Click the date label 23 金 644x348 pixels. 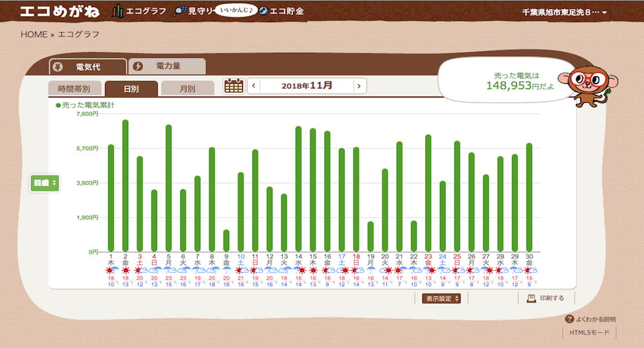click(x=428, y=259)
